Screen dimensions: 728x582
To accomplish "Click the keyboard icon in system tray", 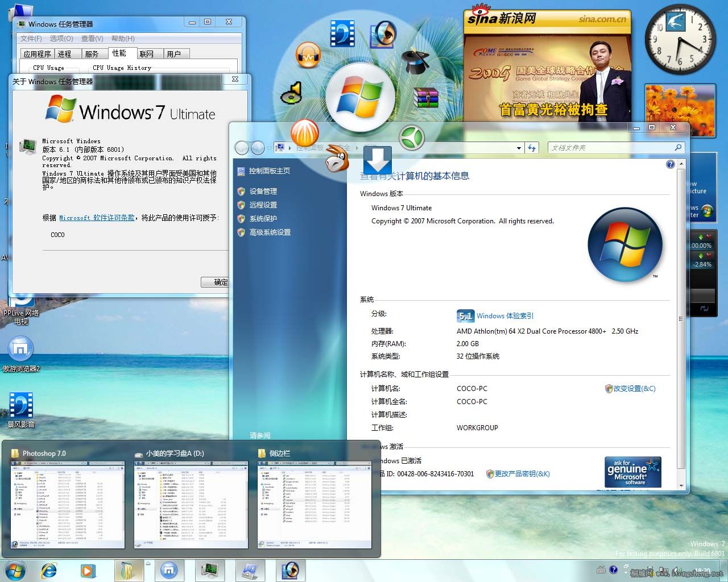I will [x=601, y=569].
